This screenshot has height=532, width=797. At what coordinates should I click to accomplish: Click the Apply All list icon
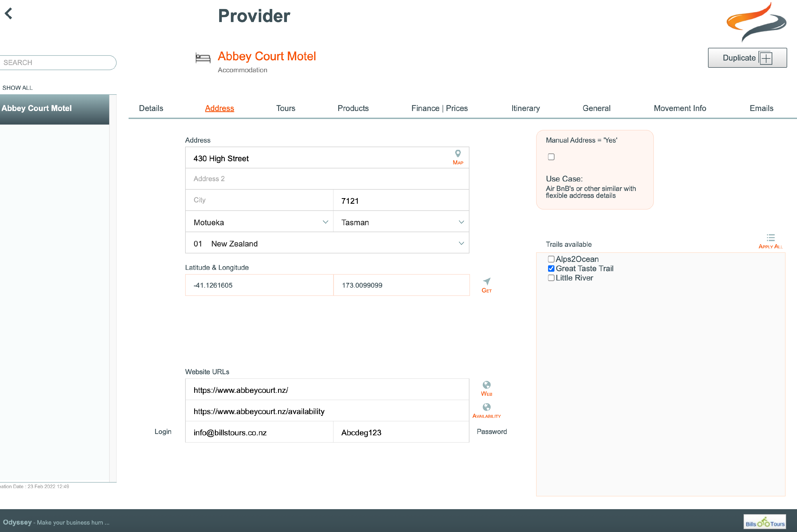tap(770, 238)
